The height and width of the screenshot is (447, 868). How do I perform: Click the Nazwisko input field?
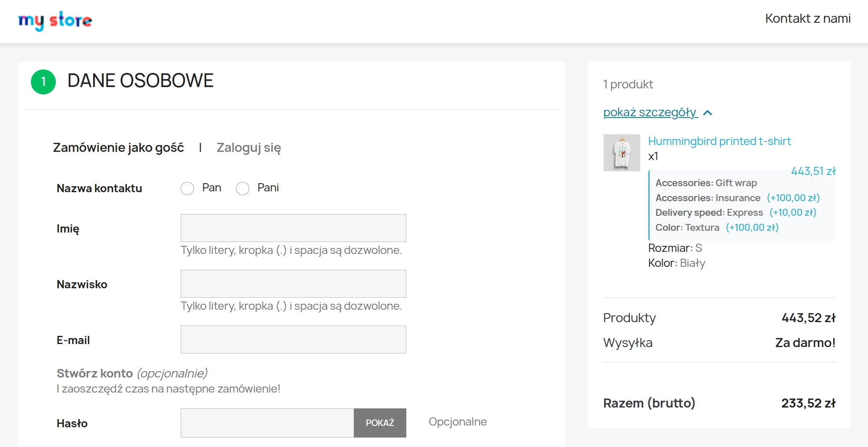[x=293, y=284]
